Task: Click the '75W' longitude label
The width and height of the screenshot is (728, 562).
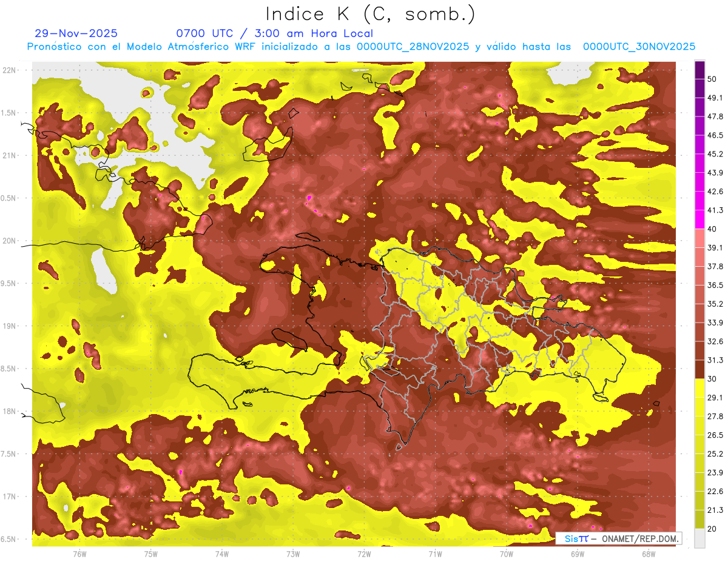Action: [x=150, y=554]
